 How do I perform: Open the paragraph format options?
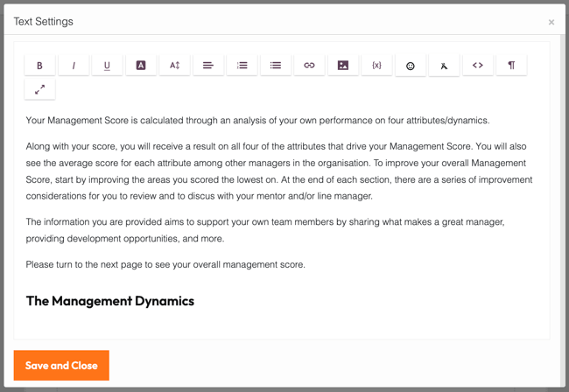click(x=511, y=66)
